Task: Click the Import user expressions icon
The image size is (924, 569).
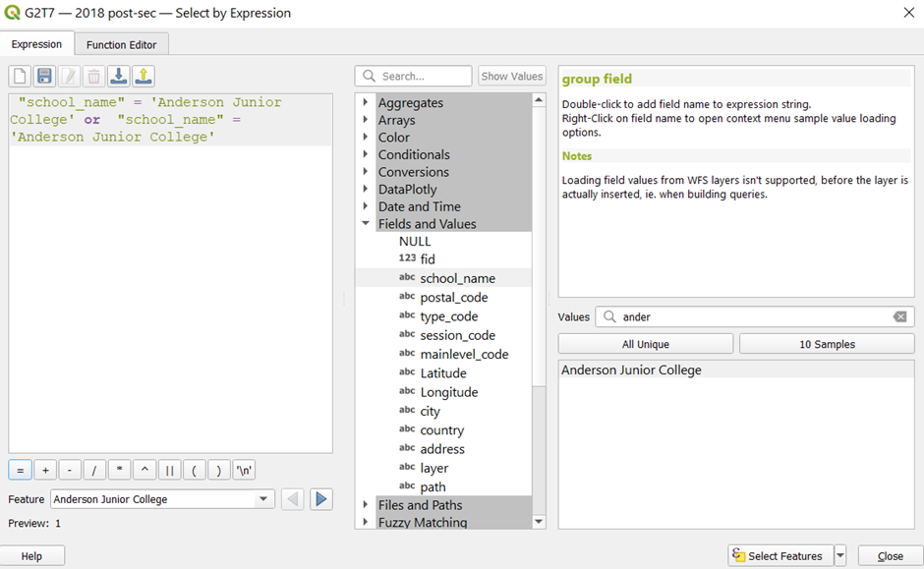Action: (118, 77)
